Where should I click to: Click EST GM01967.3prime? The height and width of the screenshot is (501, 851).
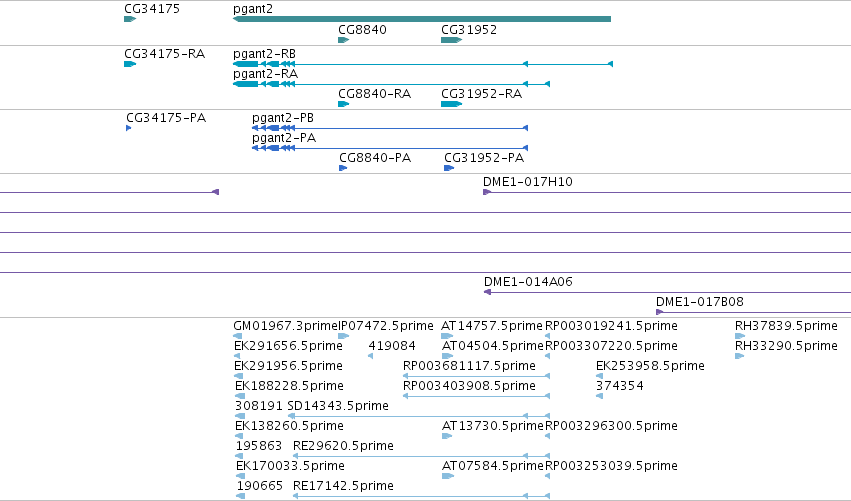coord(285,326)
